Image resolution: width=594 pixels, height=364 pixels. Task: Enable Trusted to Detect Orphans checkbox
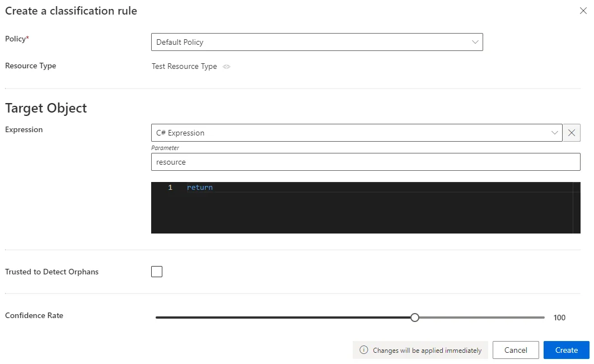[x=157, y=272]
